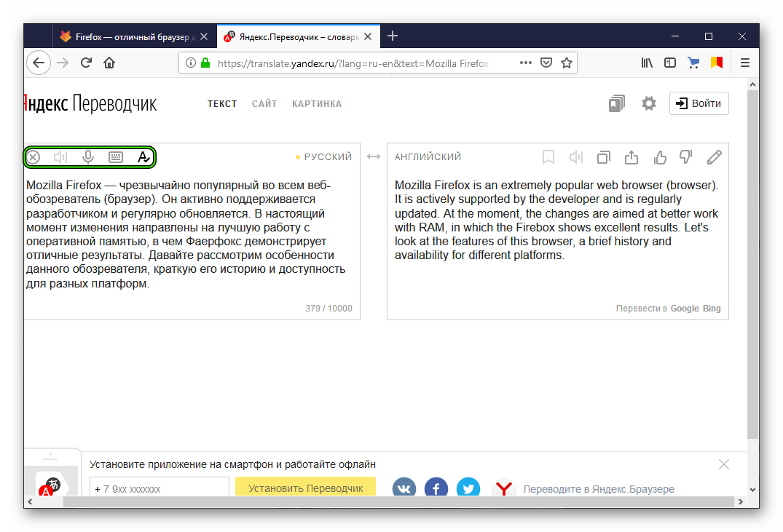
Task: Click the Установить Переводчик button
Action: 306,487
